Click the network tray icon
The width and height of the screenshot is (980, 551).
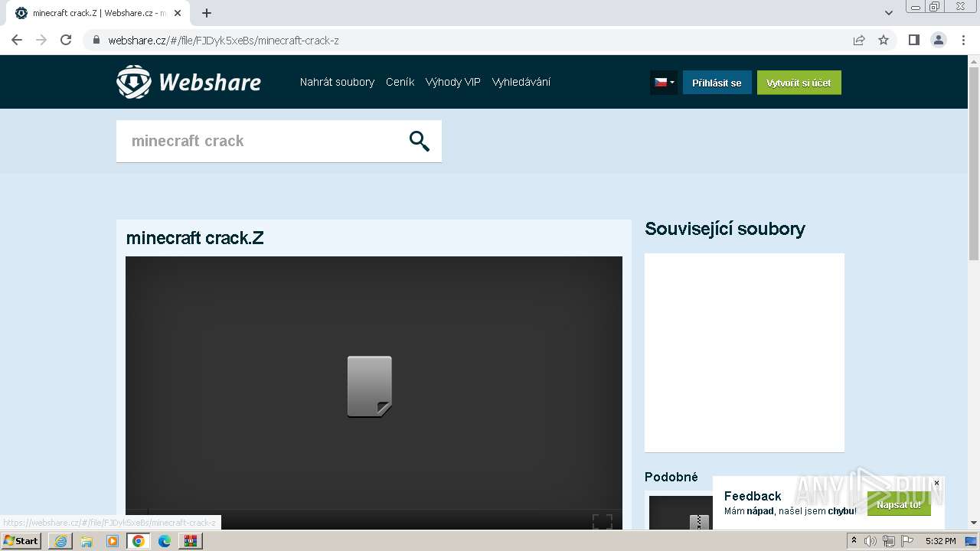pos(889,541)
